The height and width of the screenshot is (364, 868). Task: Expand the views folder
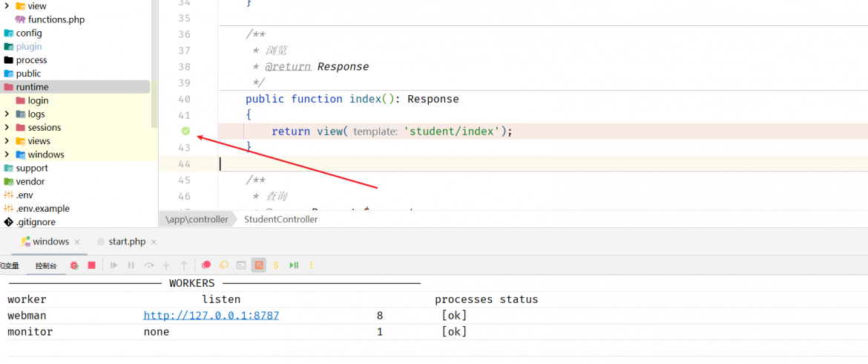[6, 140]
